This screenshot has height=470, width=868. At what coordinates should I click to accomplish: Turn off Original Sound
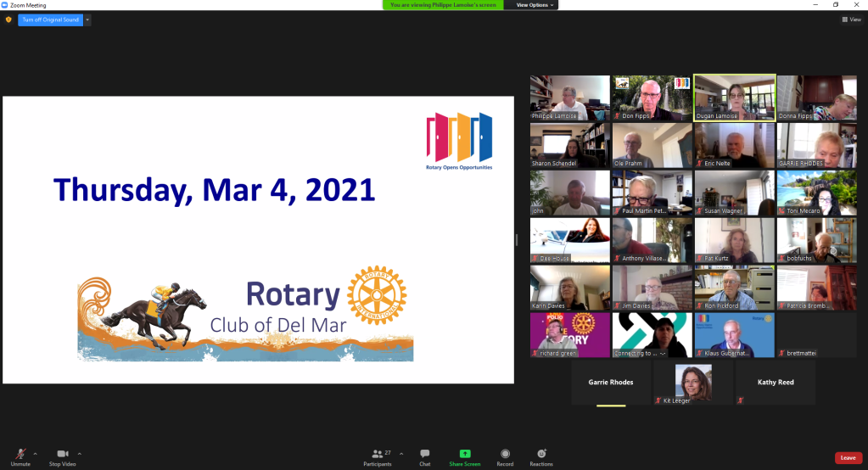(x=50, y=20)
